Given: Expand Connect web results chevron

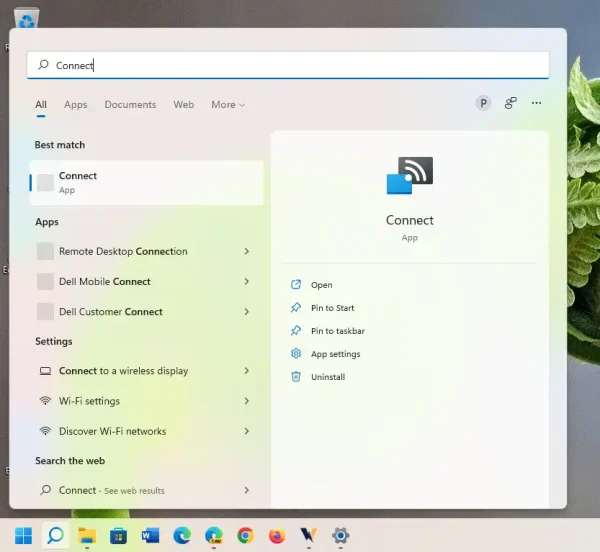Looking at the screenshot, I should coord(246,490).
